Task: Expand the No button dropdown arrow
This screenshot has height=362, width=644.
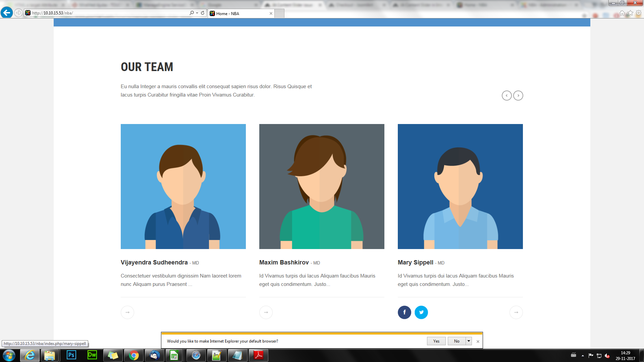Action: pyautogui.click(x=469, y=341)
